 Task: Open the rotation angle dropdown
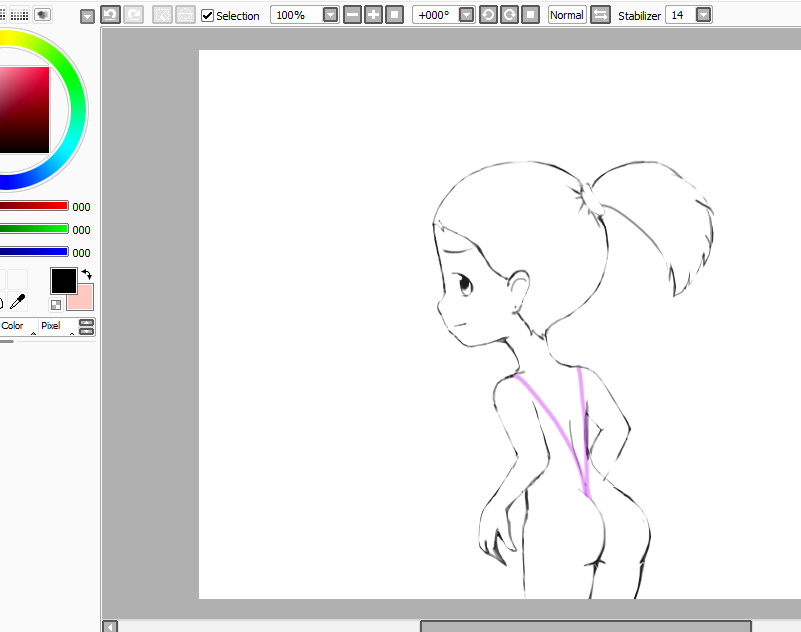466,15
